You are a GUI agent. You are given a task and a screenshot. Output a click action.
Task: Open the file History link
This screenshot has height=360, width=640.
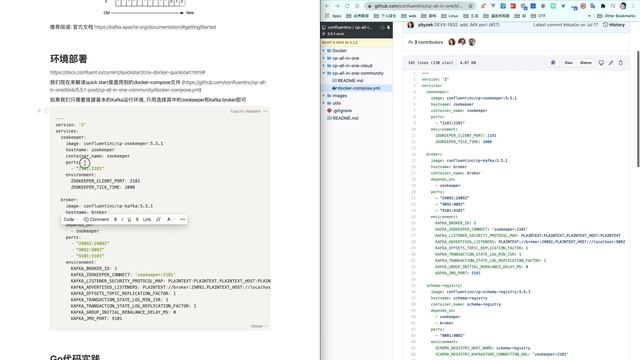click(613, 25)
